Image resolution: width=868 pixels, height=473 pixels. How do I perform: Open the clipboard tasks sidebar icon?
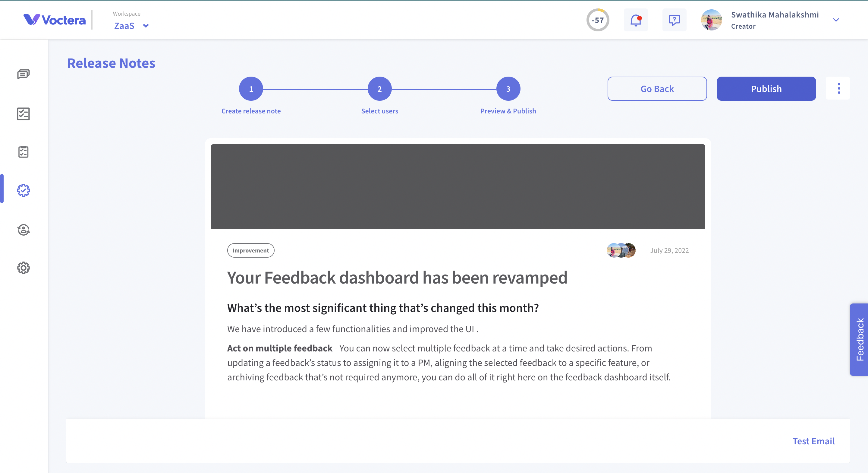(x=23, y=152)
